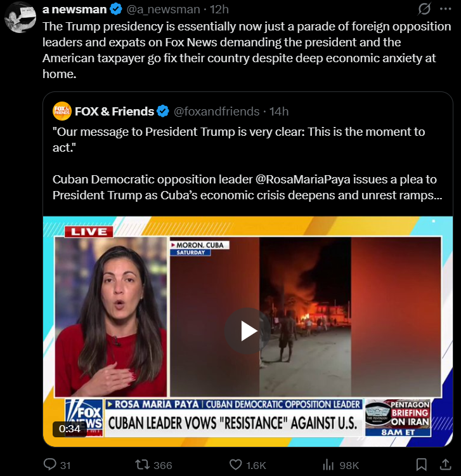Click the a newsman display name
This screenshot has width=461, height=476.
tap(75, 10)
